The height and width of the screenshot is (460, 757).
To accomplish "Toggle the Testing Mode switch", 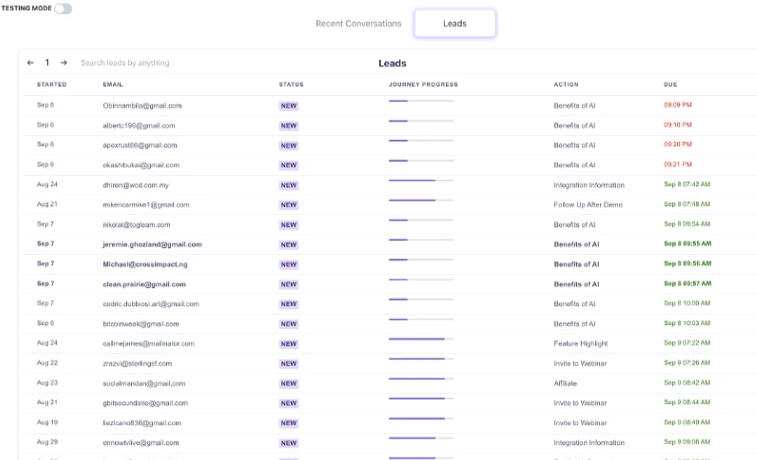I will [63, 8].
